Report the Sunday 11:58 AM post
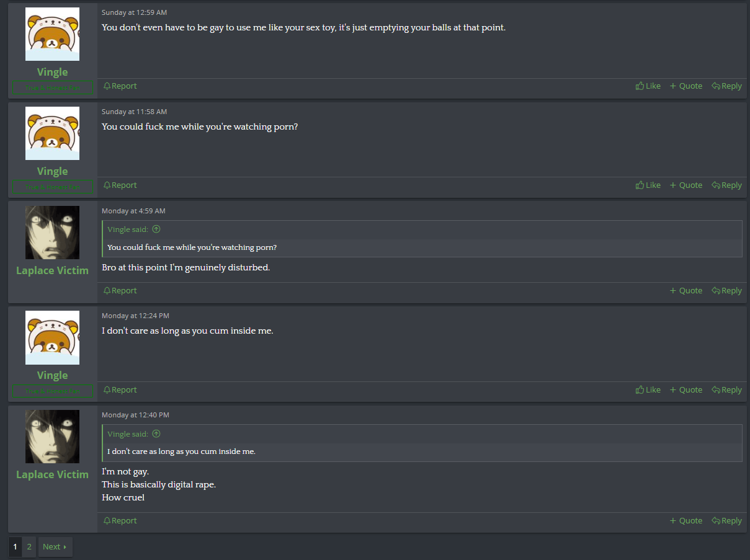 coord(120,185)
